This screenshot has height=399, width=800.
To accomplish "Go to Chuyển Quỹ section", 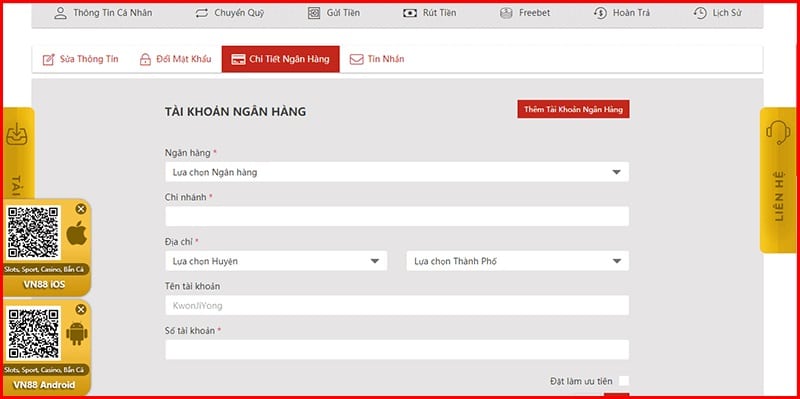I will pyautogui.click(x=230, y=13).
